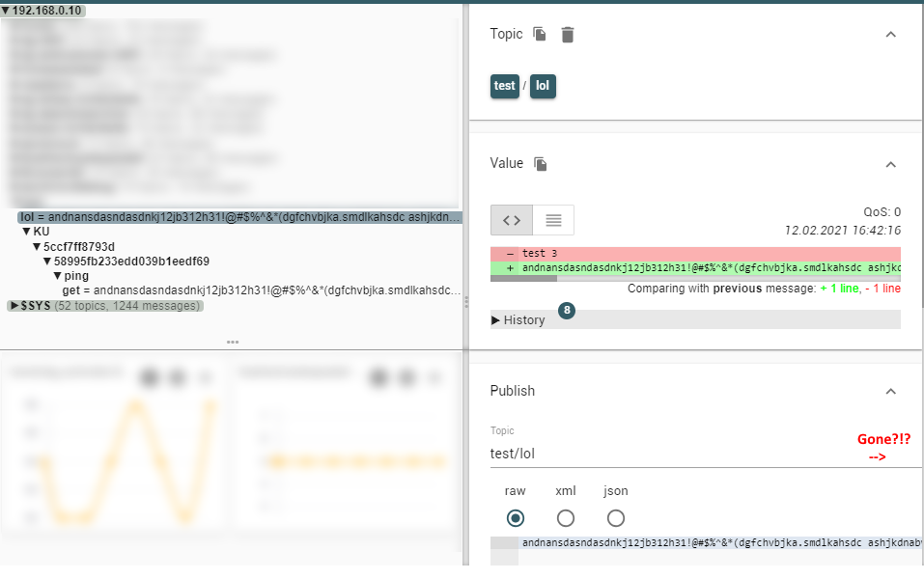
Task: Collapse the Topic section with its chevron
Action: (890, 34)
